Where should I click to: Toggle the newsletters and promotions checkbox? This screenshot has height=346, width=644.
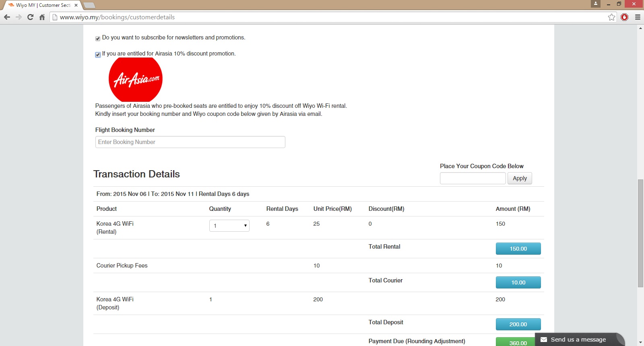pyautogui.click(x=98, y=39)
